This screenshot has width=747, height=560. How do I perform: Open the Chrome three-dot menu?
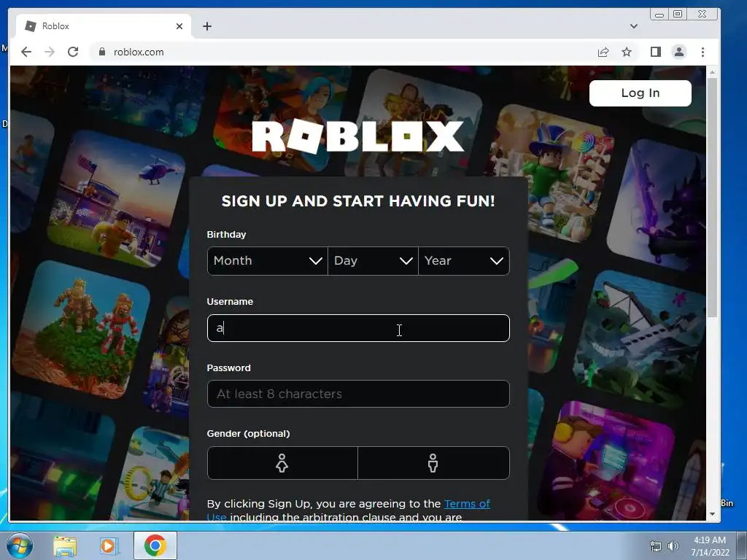703,52
